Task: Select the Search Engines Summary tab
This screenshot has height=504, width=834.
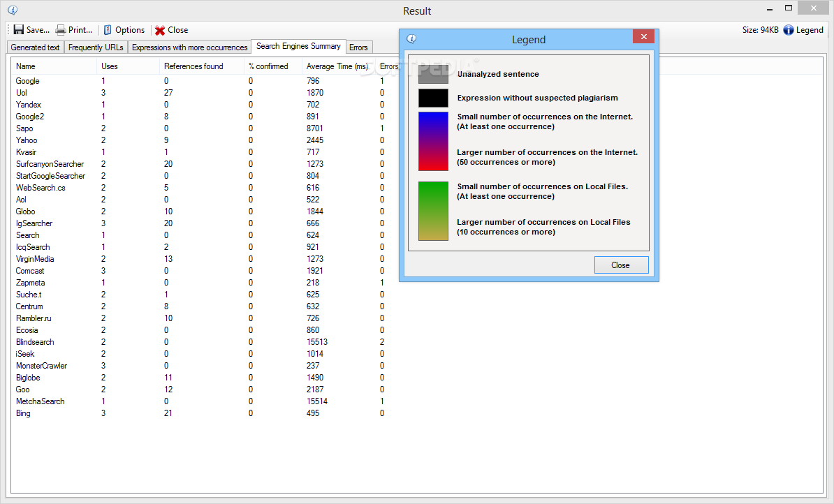Action: (x=298, y=46)
